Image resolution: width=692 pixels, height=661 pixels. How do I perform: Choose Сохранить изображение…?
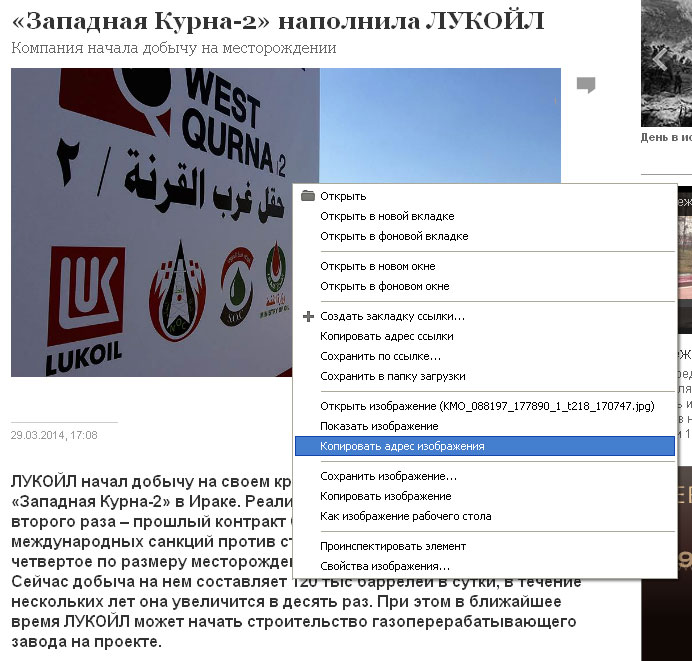(x=485, y=476)
